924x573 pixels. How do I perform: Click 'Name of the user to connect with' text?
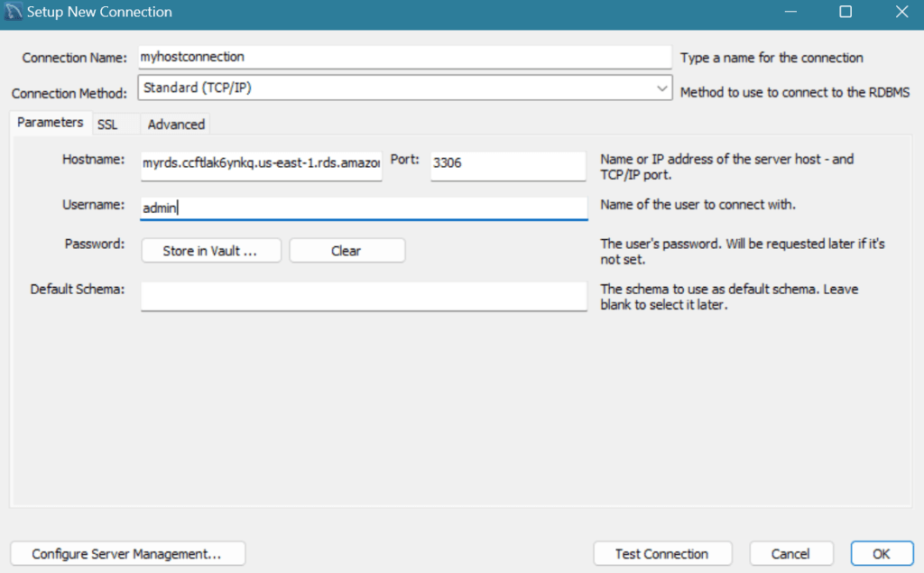pos(698,205)
